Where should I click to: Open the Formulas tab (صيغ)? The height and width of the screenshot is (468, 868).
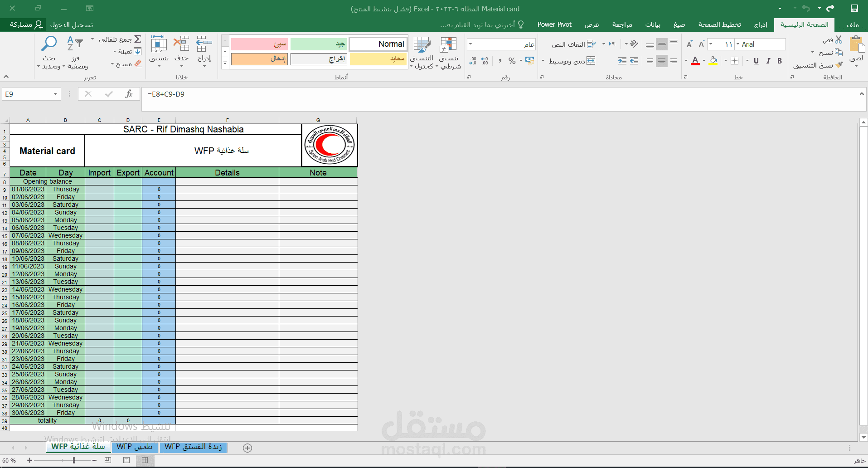point(679,24)
